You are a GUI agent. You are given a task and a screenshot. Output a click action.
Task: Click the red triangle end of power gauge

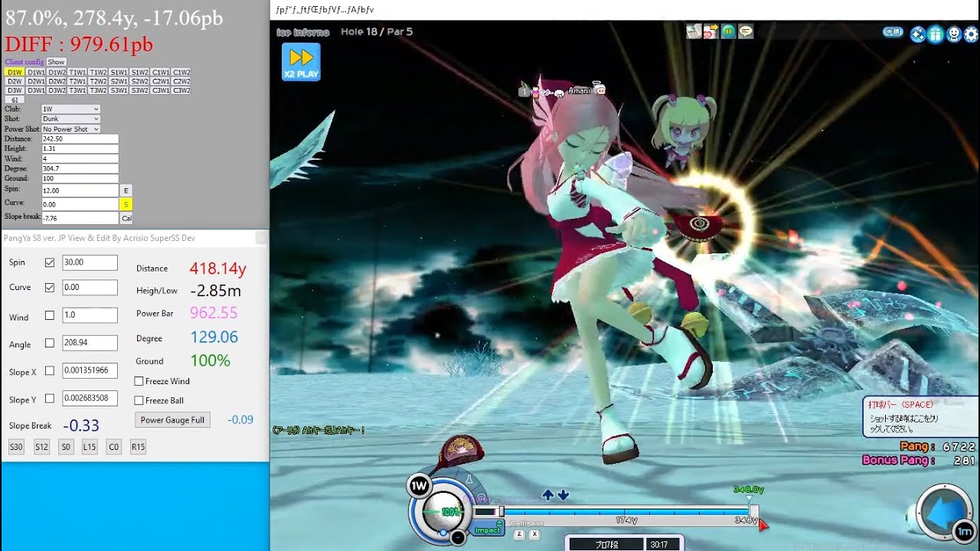pyautogui.click(x=763, y=525)
